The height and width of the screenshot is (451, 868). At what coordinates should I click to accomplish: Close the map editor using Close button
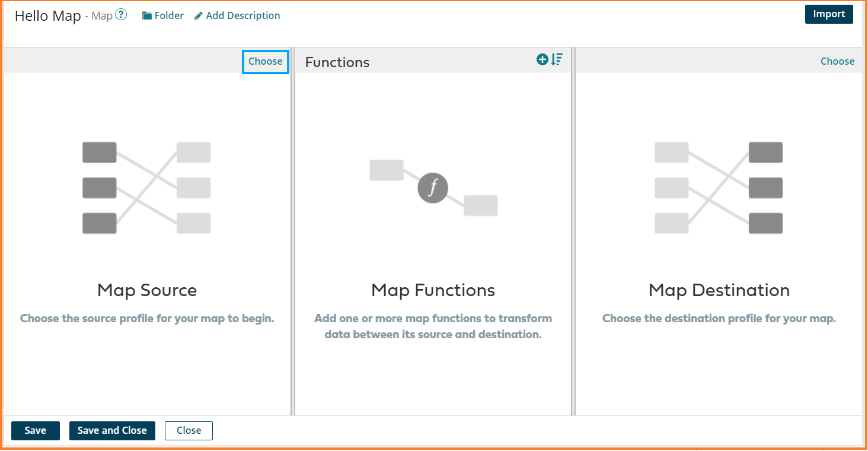[189, 431]
